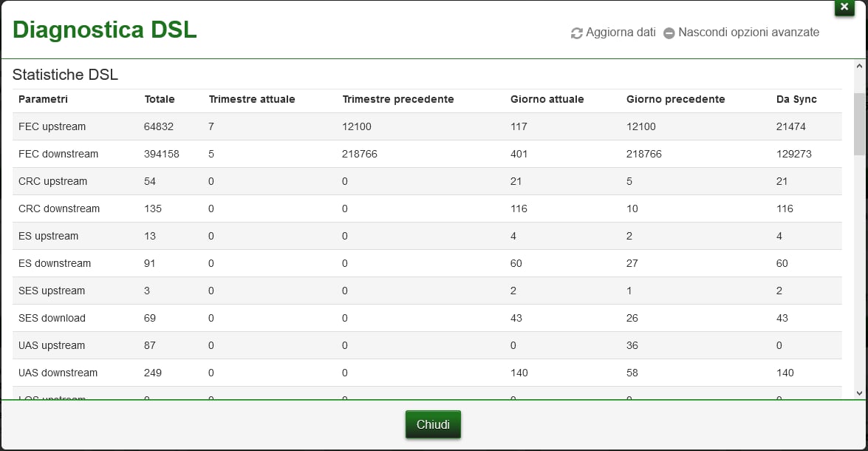
Task: Click the FEC downstream total value 394158
Action: 162,154
